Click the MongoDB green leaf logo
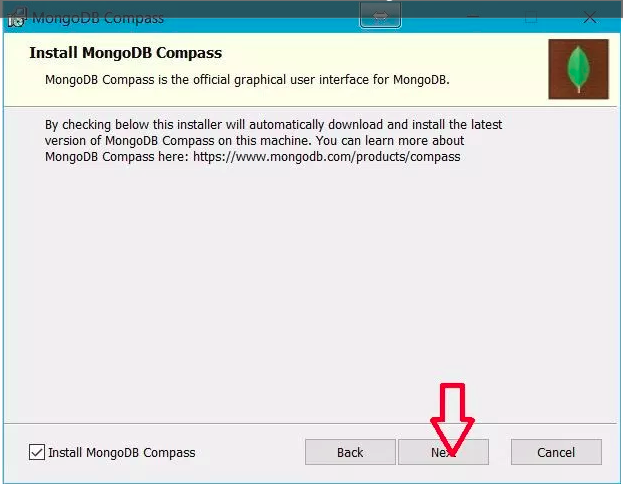Screen dimensions: 623x486 [578, 69]
